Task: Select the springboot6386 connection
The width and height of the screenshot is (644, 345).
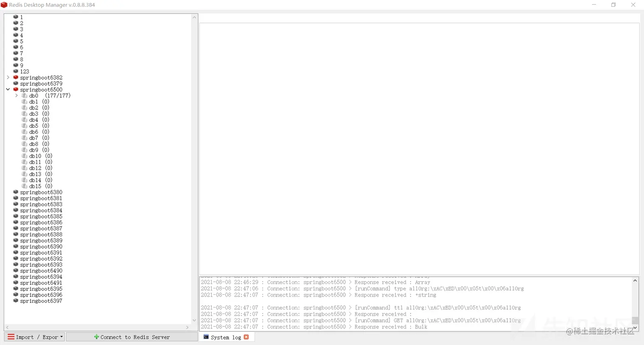Action: click(41, 222)
